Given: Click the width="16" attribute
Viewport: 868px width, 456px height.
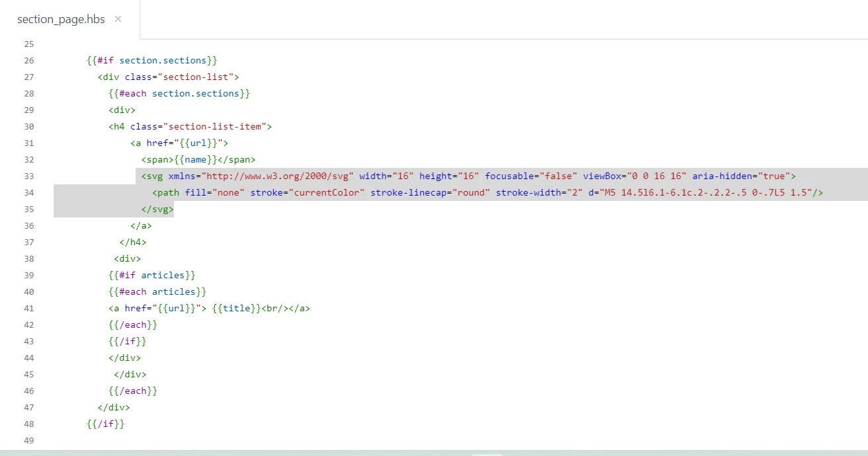Looking at the screenshot, I should point(386,176).
